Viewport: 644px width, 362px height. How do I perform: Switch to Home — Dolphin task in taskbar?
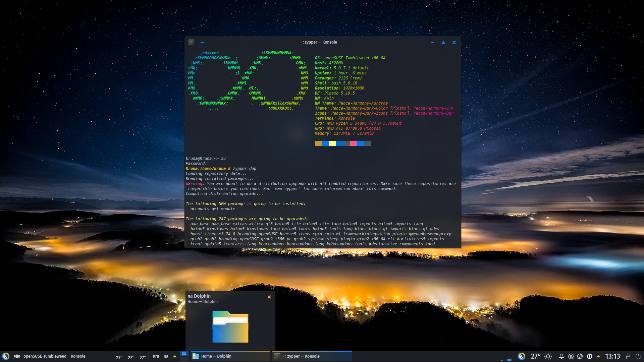(x=230, y=356)
